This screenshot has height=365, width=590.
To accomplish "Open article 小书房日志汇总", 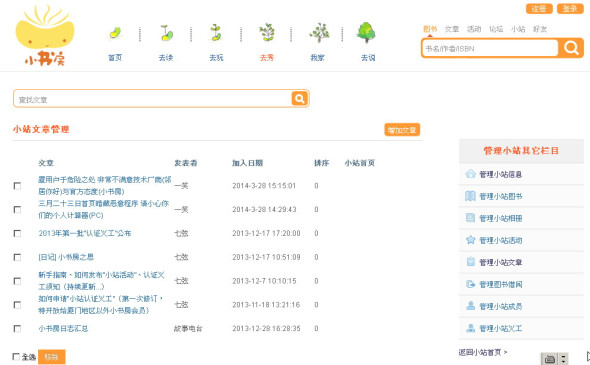I will [x=63, y=328].
